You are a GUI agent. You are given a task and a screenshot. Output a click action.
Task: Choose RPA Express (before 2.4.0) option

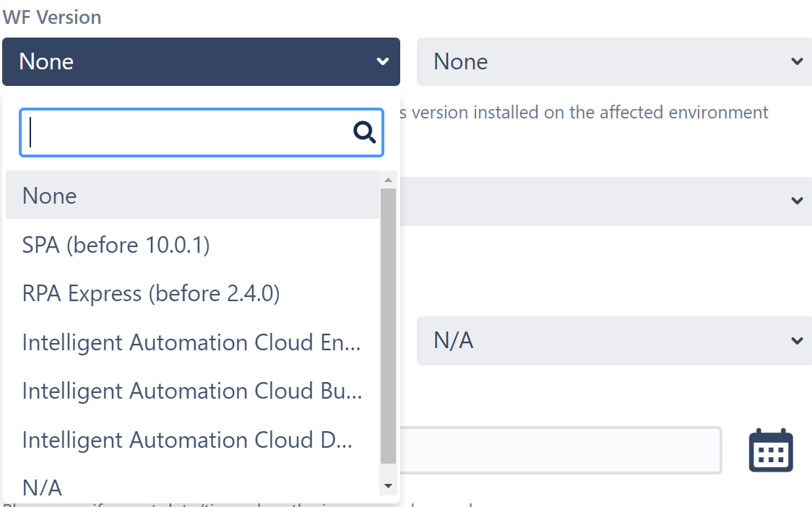point(193,293)
